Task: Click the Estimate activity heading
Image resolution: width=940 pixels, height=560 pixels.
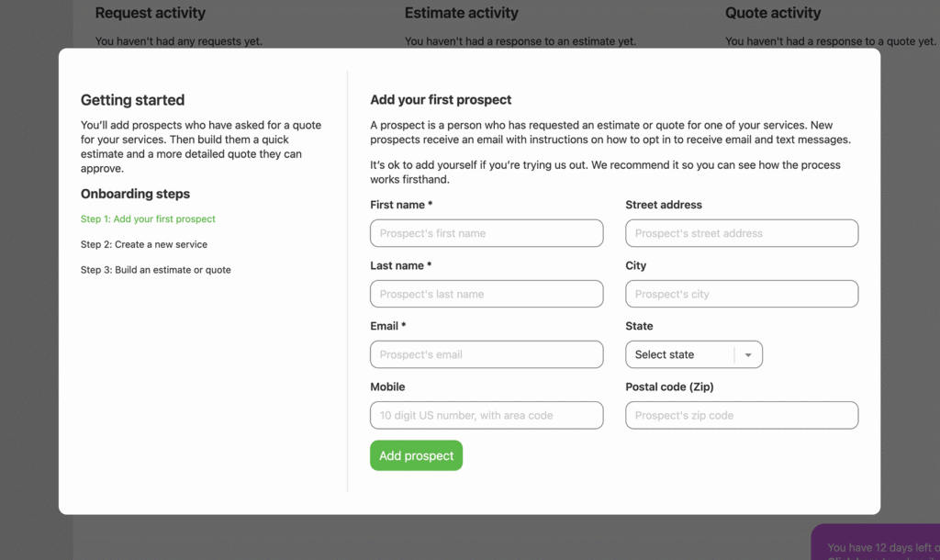Action: pyautogui.click(x=462, y=13)
